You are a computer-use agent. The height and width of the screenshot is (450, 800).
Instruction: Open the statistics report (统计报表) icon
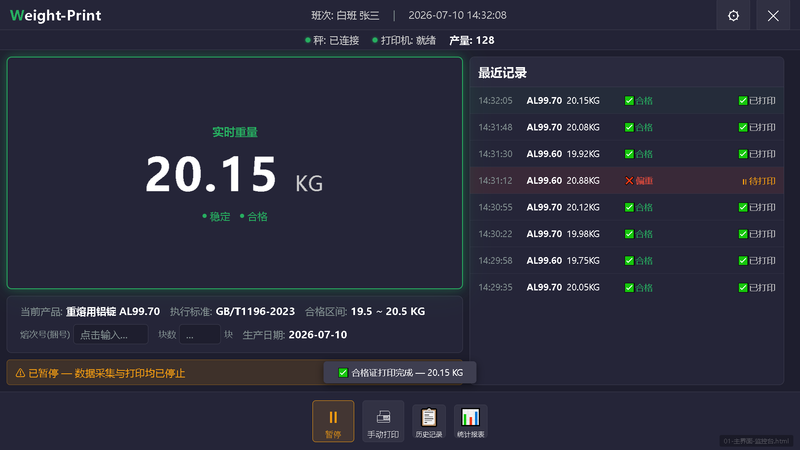[470, 421]
